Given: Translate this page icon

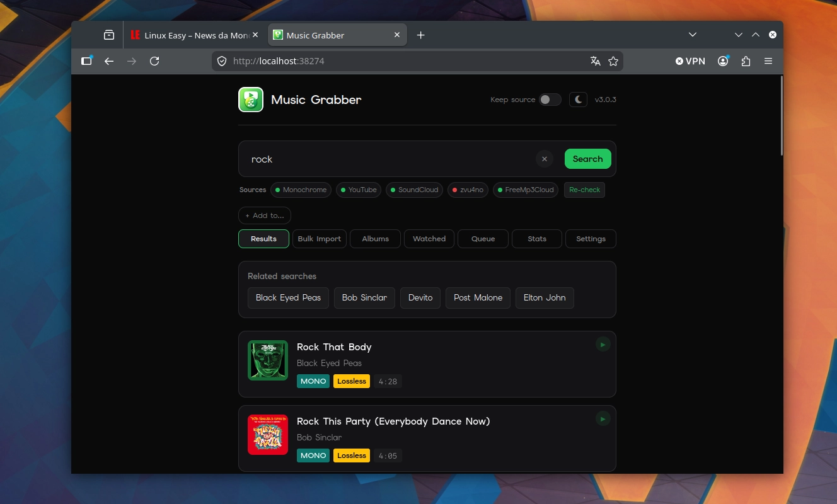Looking at the screenshot, I should click(595, 61).
